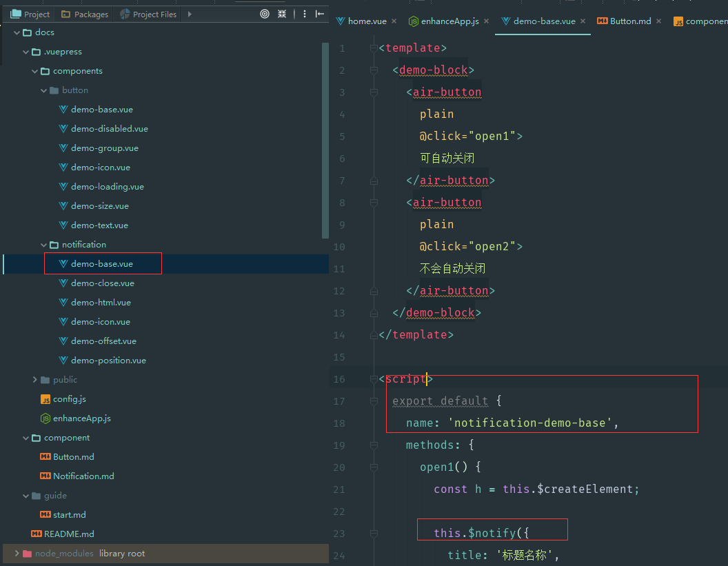Switch to the Packages view tab

click(x=85, y=14)
